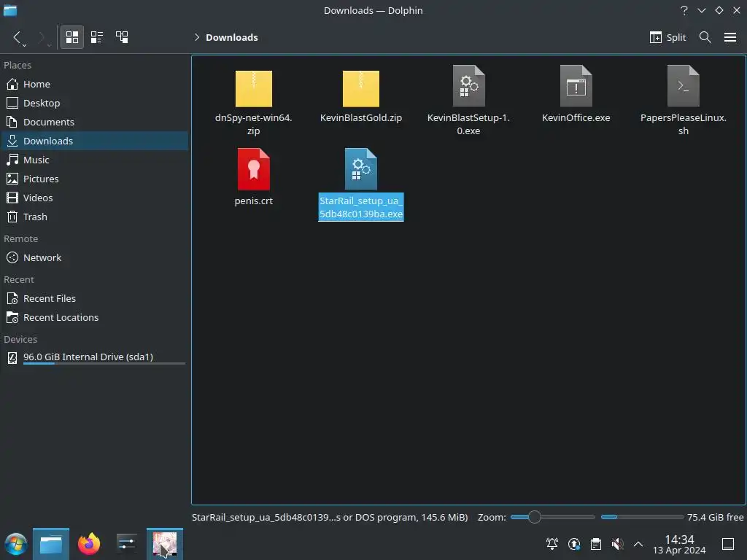The image size is (747, 560).
Task: Select dnSpy-net-win64.zip archive icon
Action: 253,88
